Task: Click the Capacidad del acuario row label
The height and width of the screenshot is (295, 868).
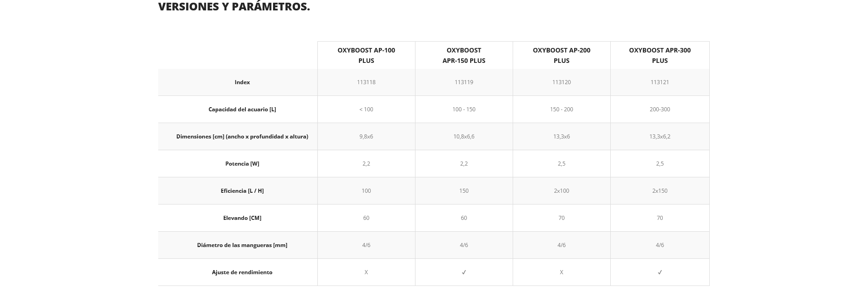Action: 242,109
